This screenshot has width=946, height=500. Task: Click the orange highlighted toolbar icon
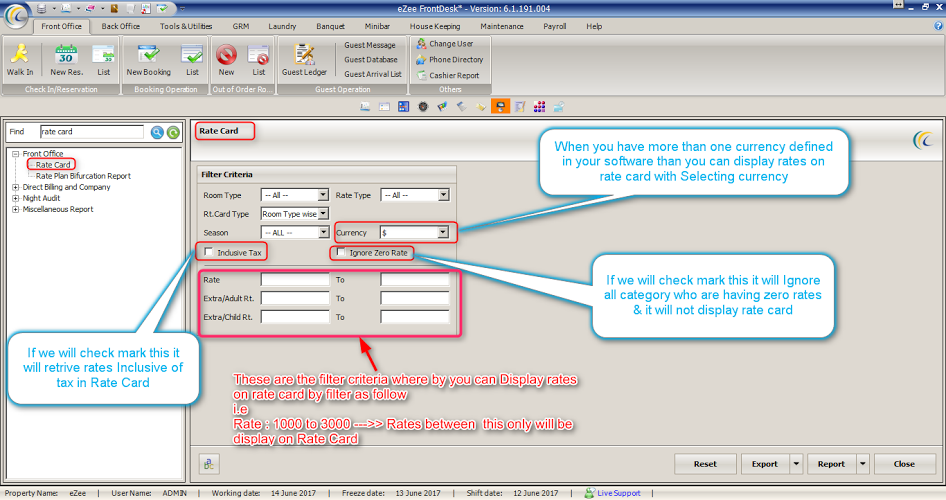(500, 107)
